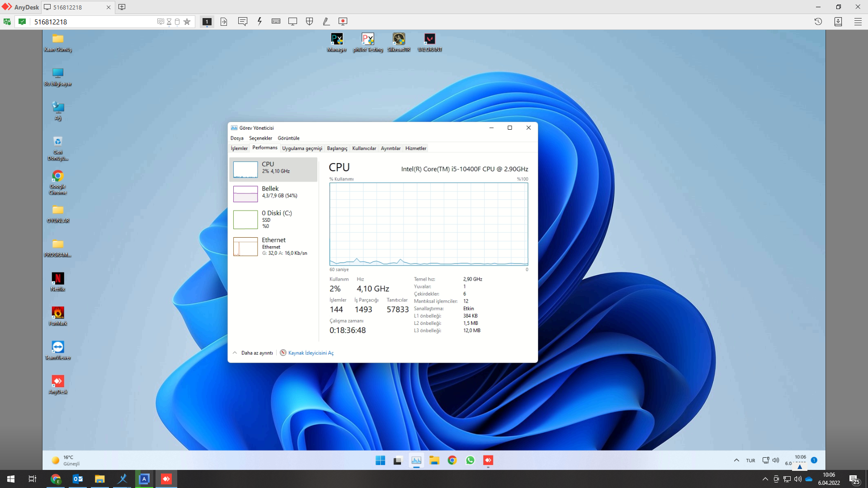868x488 pixels.
Task: Select the Google Chrome desktop shortcut
Action: [x=58, y=183]
